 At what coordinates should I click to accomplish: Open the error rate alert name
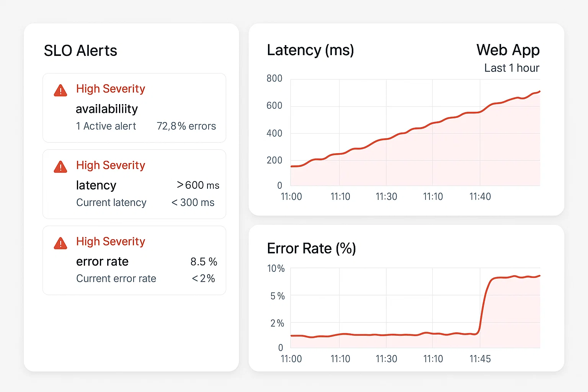click(102, 261)
